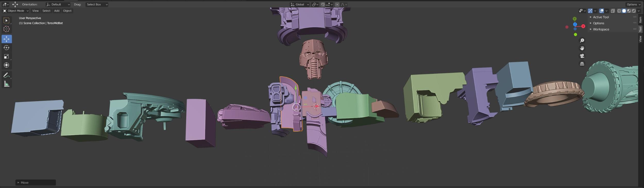Choose the Cursor tool
The height and width of the screenshot is (188, 644).
click(x=6, y=29)
